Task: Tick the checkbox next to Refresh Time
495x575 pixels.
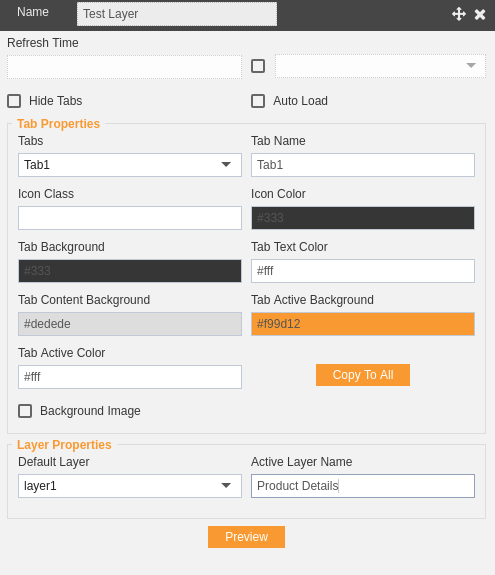Action: coord(258,66)
